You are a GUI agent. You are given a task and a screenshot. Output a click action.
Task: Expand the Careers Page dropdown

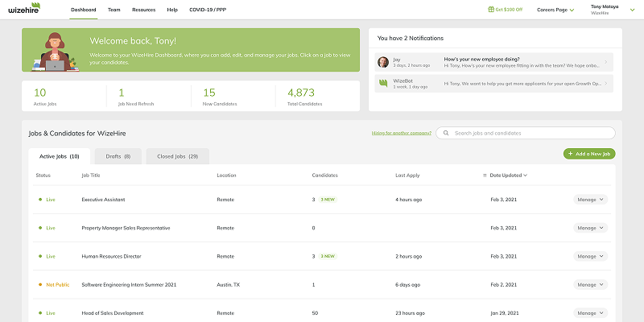(555, 10)
